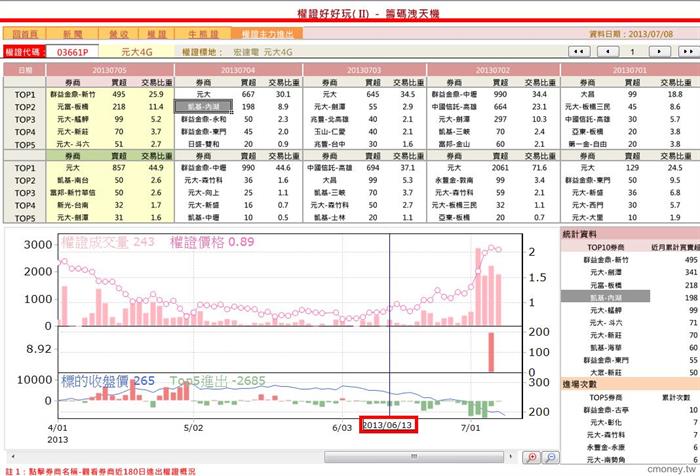Screen dimensions: 700x476
Task: Click broker 凱基-中壢 in the 20130704 column
Action: (203, 218)
